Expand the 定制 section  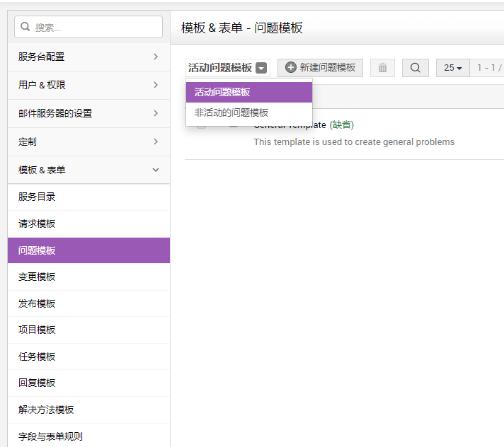(x=156, y=141)
